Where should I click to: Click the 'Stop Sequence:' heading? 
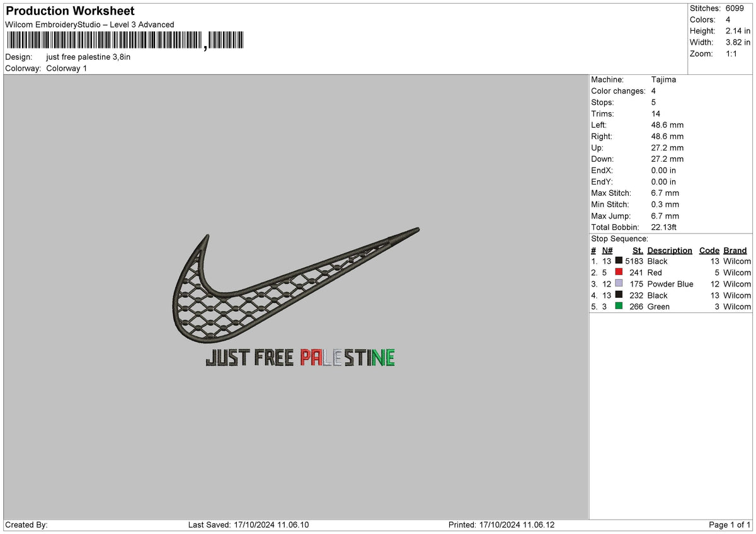pyautogui.click(x=619, y=239)
